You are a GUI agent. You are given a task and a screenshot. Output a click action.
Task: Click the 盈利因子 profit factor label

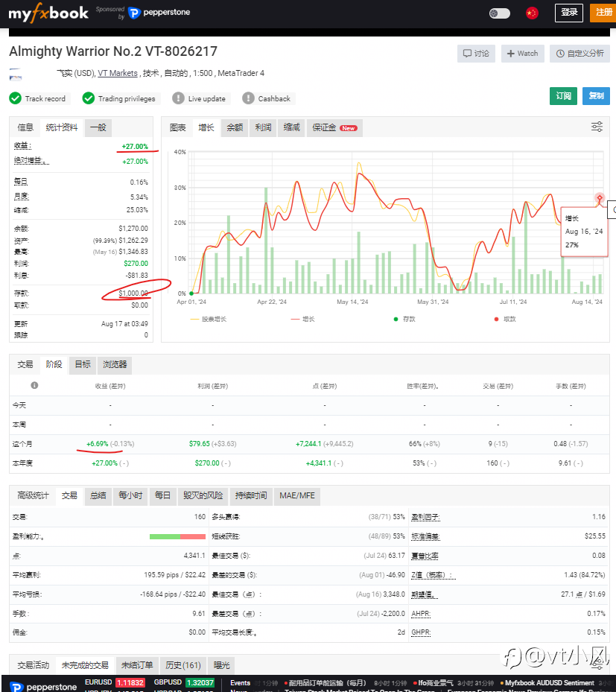[x=425, y=517]
